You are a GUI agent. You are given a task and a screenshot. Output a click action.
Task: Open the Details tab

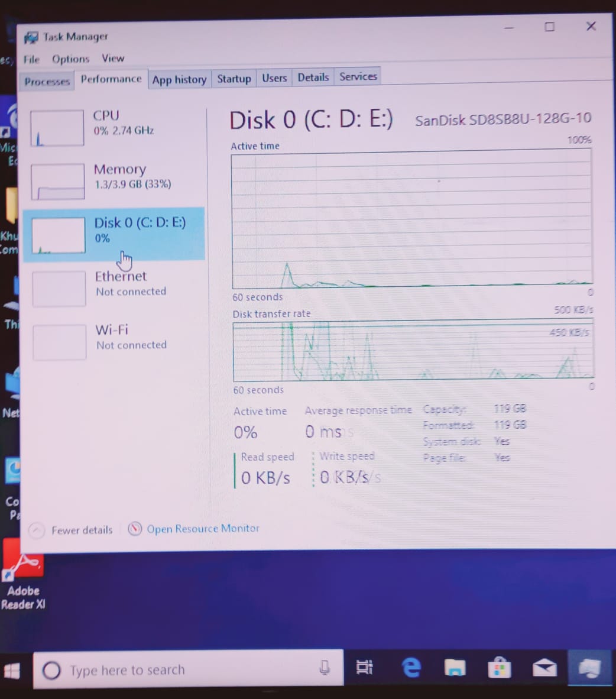pyautogui.click(x=313, y=77)
